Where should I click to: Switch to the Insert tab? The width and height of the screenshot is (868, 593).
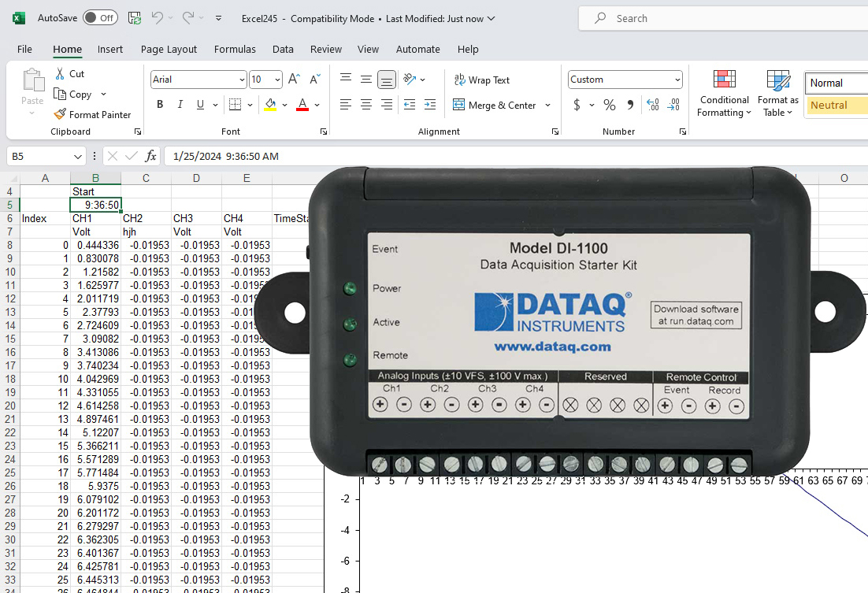click(110, 50)
